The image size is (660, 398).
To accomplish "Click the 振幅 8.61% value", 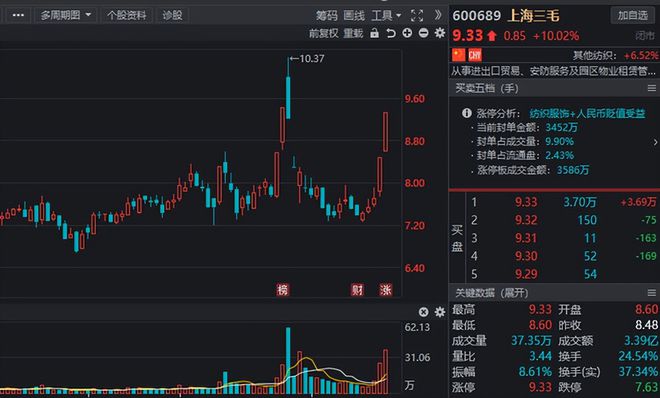I will [535, 371].
